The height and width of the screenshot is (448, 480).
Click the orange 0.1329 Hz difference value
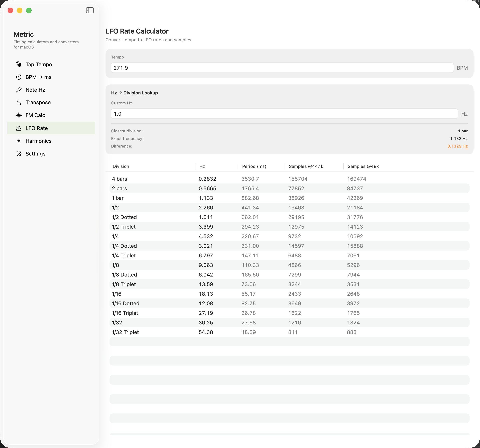coord(457,146)
